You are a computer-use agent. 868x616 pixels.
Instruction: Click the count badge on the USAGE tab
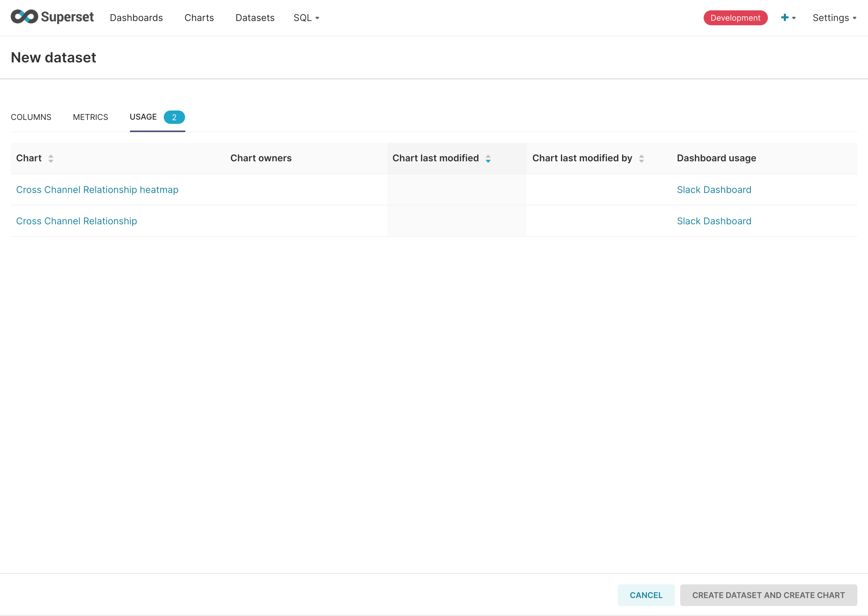coord(174,117)
